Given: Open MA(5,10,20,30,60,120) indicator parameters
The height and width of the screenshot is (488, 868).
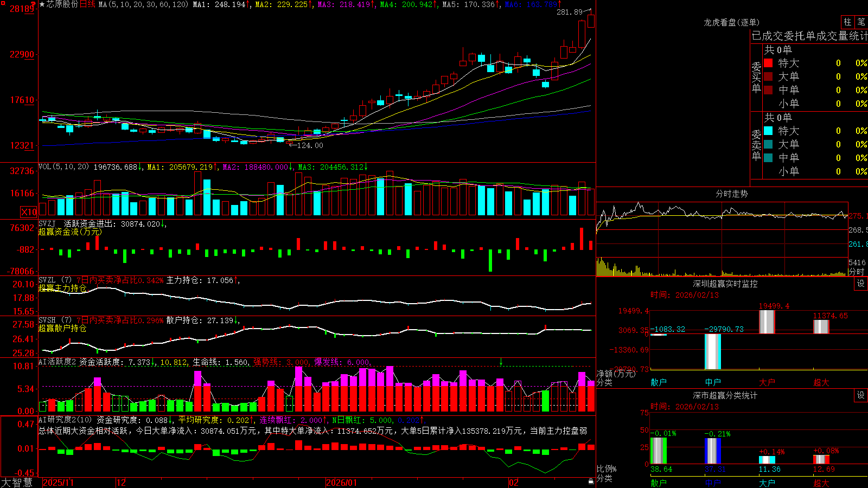Looking at the screenshot, I should 143,4.
